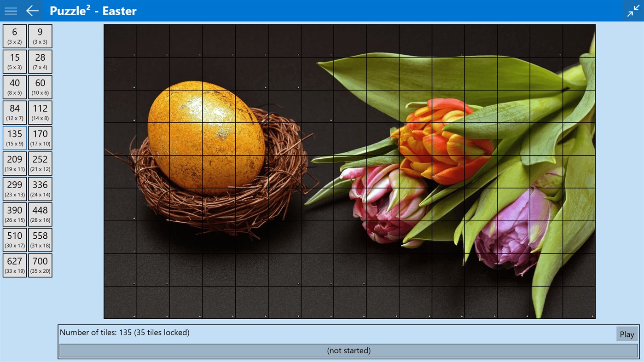This screenshot has height=362, width=644.
Task: Reselect the highlighted 135 (15 x 9) option
Action: tap(14, 137)
